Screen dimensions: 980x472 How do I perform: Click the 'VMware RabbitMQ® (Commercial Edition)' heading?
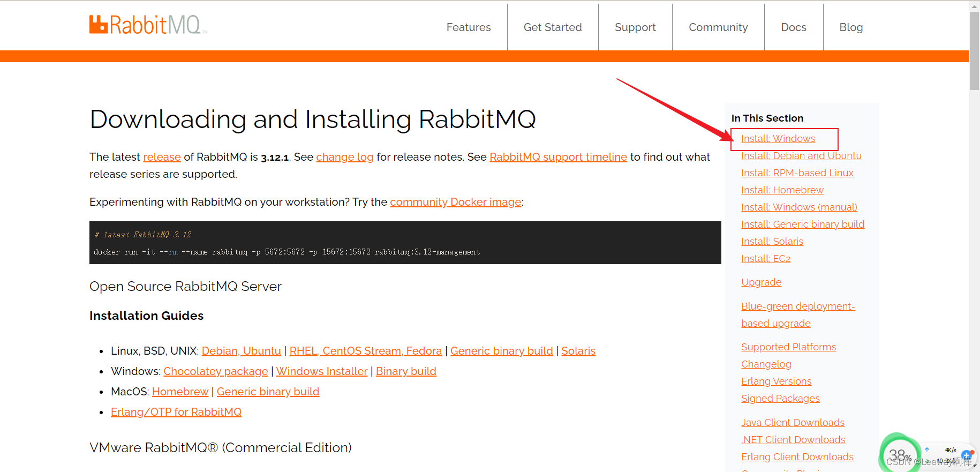pyautogui.click(x=221, y=447)
